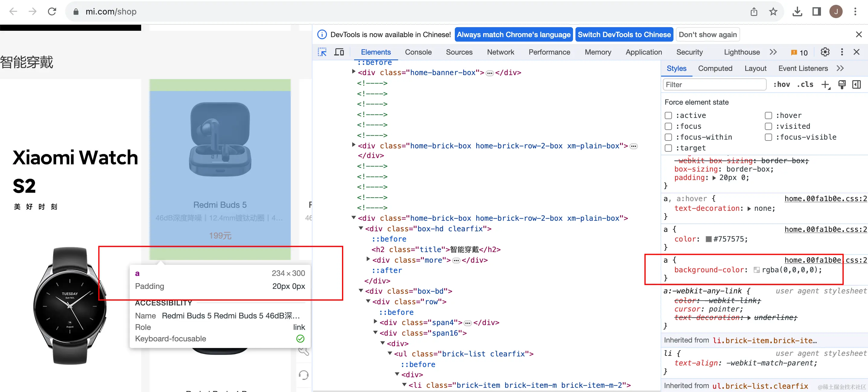Expand the div class more node

[368, 259]
